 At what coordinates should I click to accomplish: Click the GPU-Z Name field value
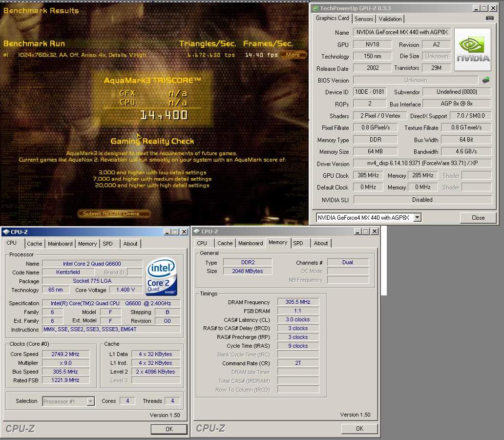[402, 32]
